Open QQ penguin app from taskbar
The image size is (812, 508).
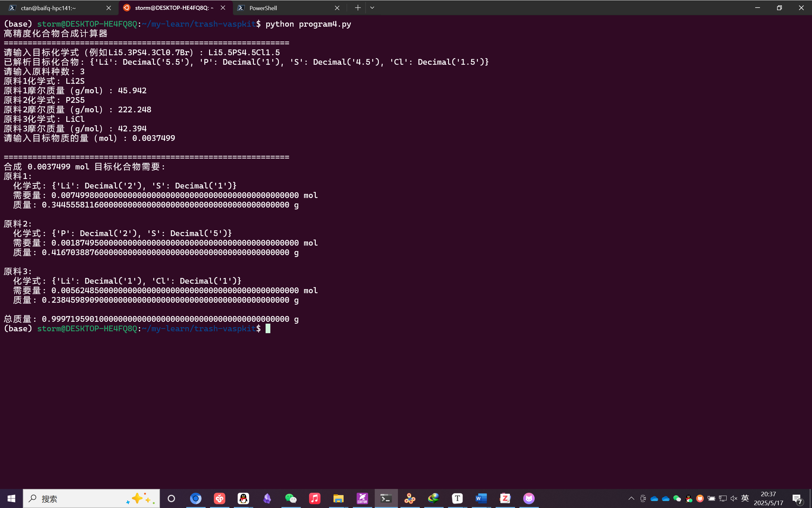pyautogui.click(x=243, y=498)
